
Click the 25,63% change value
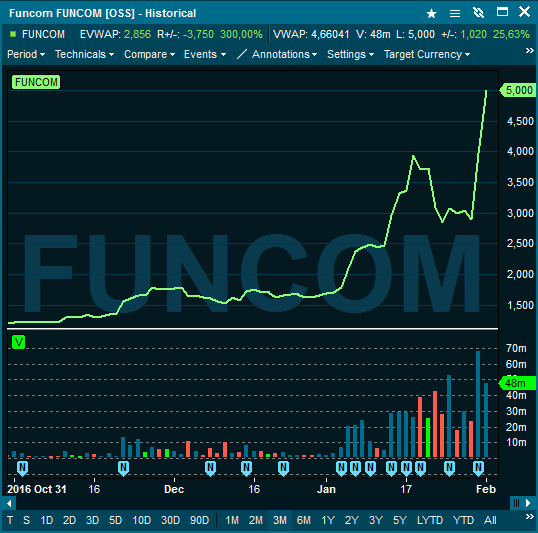(x=511, y=34)
